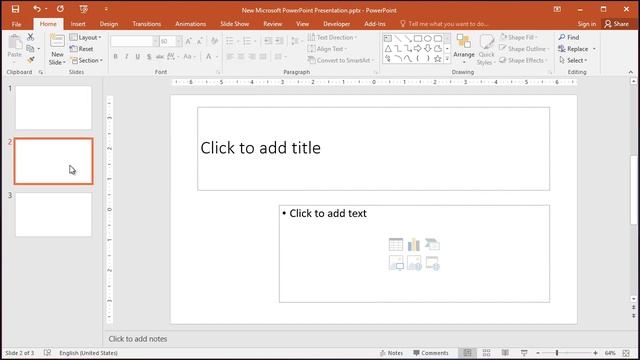This screenshot has height=360, width=640.
Task: Increase font size button
Action: tap(188, 41)
